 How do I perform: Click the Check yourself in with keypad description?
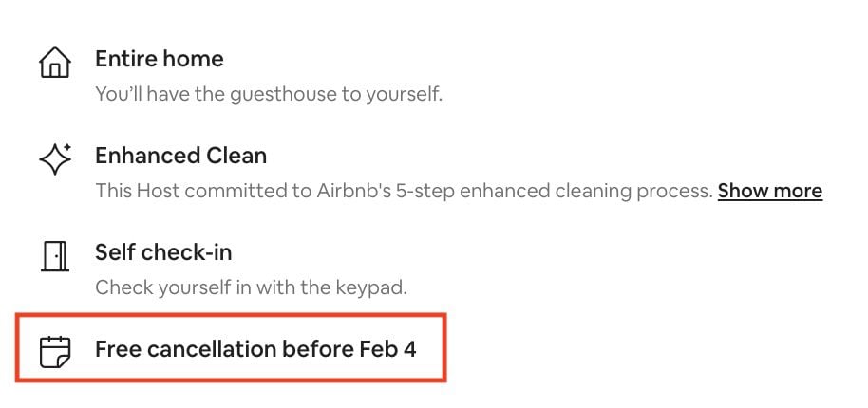point(252,288)
